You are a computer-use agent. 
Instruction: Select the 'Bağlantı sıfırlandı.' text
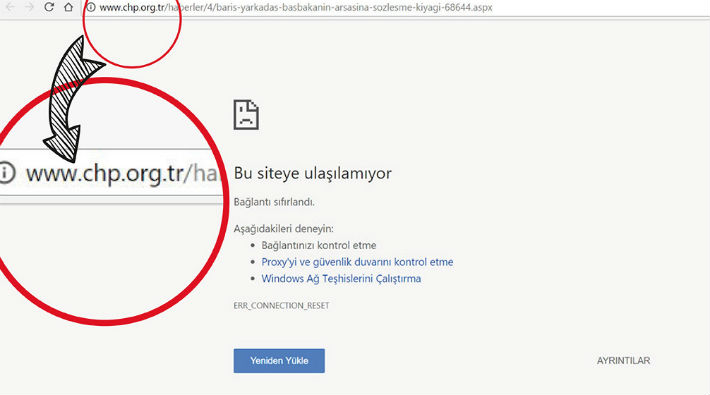pyautogui.click(x=274, y=202)
